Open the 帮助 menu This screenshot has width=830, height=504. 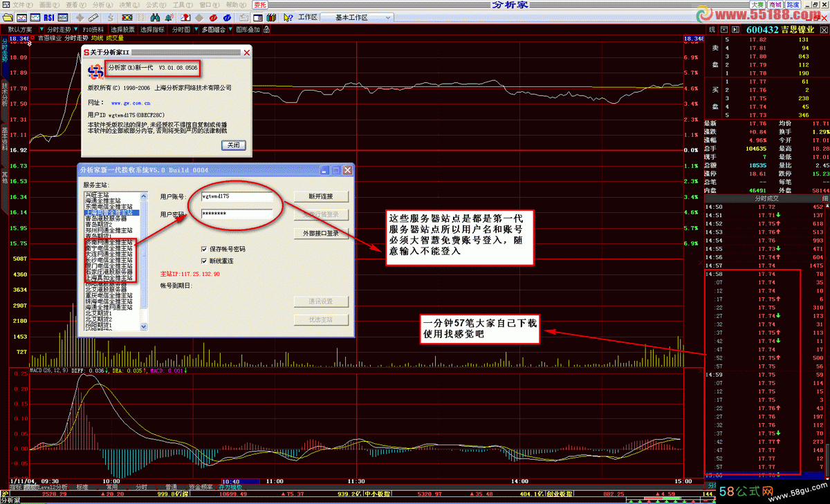[236, 5]
